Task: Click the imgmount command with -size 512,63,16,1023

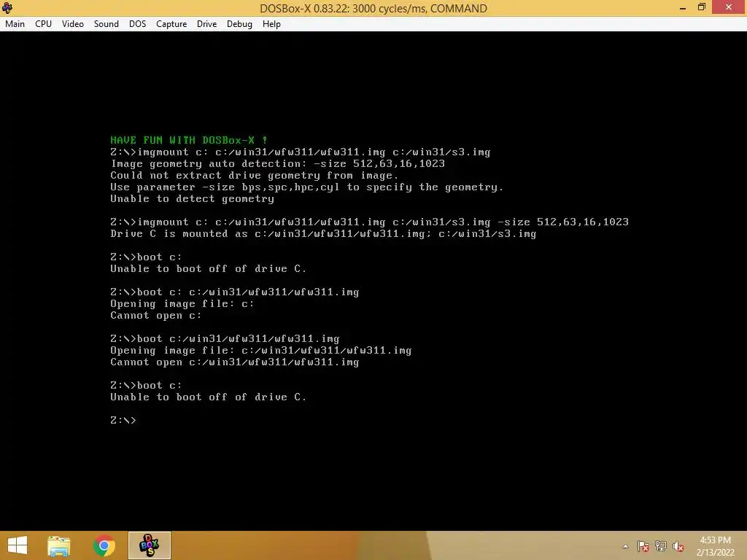Action: [369, 222]
